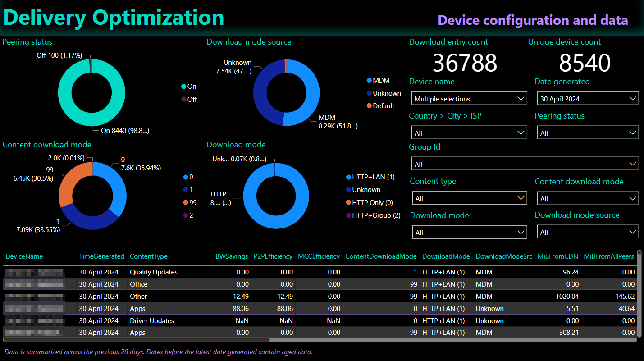Open the Content type filter dropdown
This screenshot has height=361, width=644.
point(469,198)
